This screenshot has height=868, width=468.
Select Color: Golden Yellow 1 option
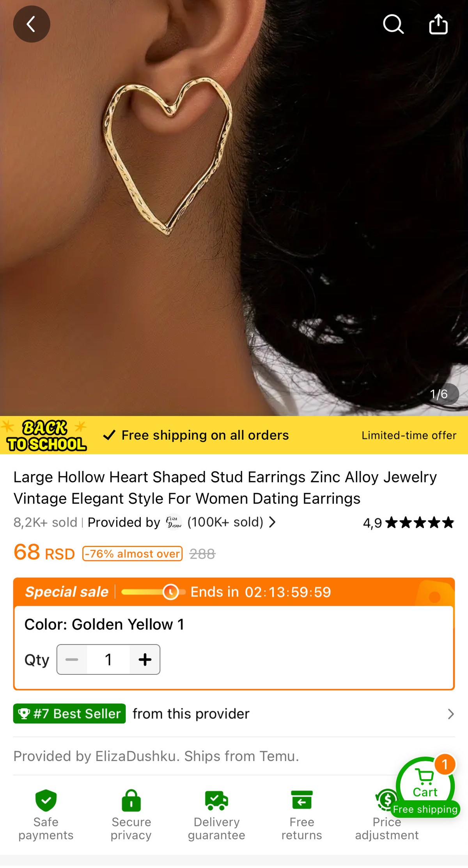coord(104,624)
